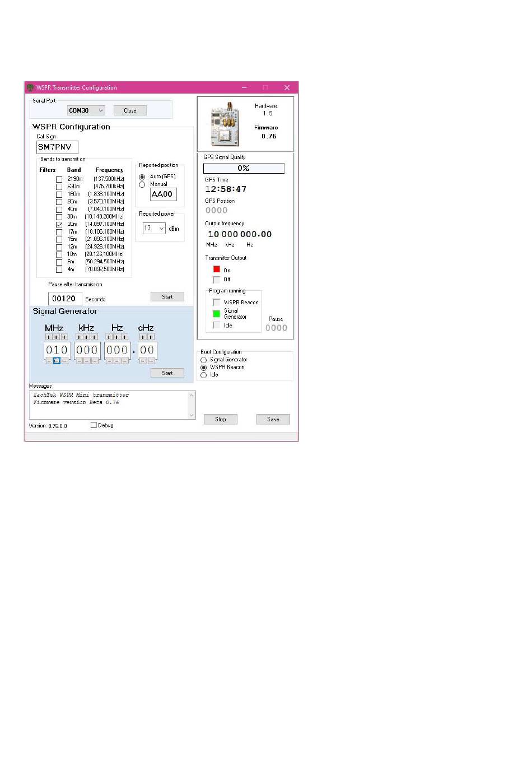Enable the 17m band checkbox
This screenshot has width=532, height=767.
[59, 232]
